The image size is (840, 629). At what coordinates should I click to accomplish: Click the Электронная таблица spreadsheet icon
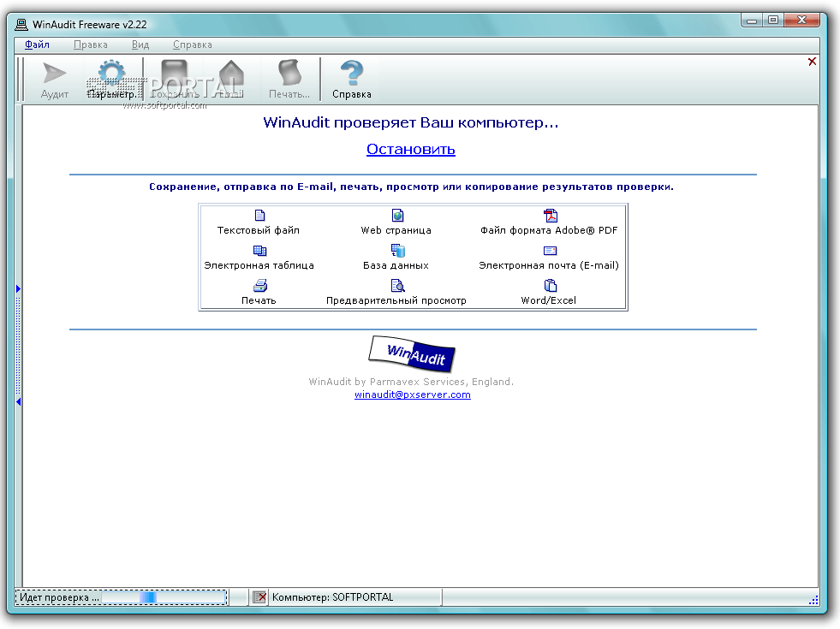click(259, 251)
